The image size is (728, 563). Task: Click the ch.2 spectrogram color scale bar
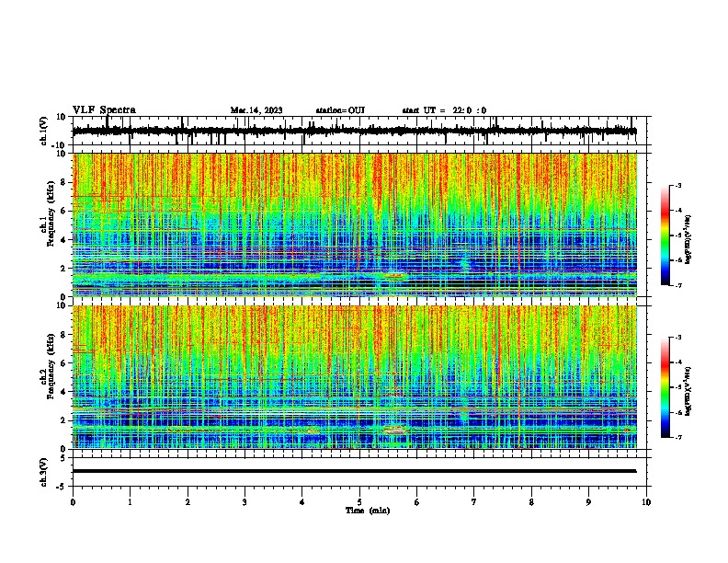[665, 387]
